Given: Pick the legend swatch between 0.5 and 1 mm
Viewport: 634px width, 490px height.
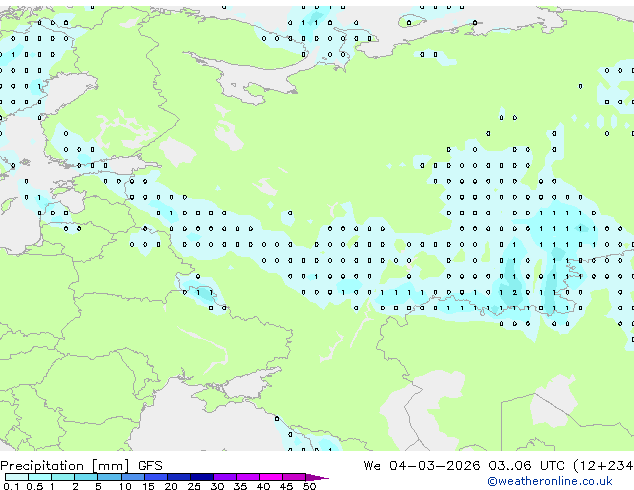Looking at the screenshot, I should [40, 477].
